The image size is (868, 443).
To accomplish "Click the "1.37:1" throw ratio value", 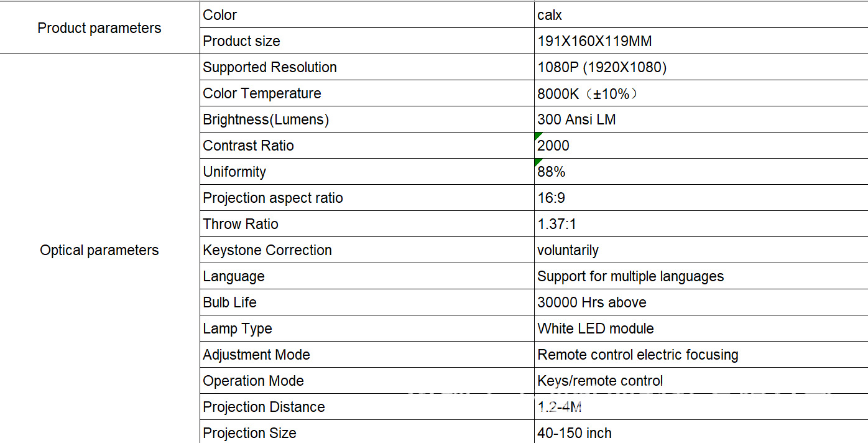I will pos(558,224).
